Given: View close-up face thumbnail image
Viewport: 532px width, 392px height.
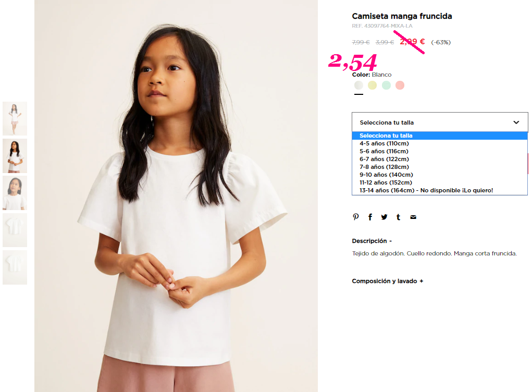Looking at the screenshot, I should point(15,193).
